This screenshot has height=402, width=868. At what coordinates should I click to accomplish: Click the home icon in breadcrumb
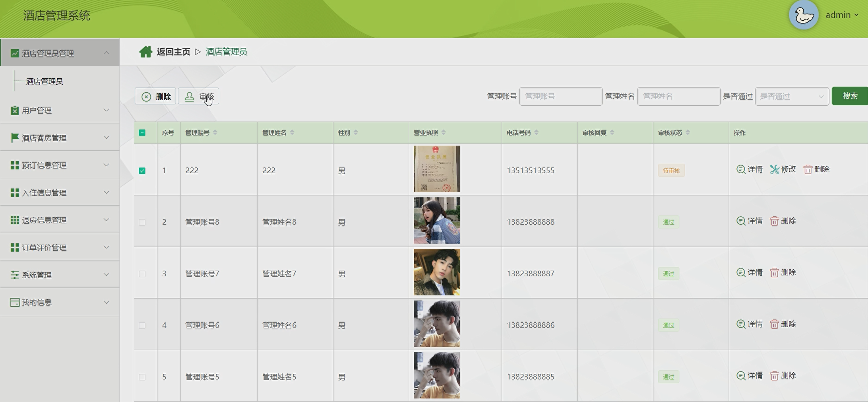145,52
